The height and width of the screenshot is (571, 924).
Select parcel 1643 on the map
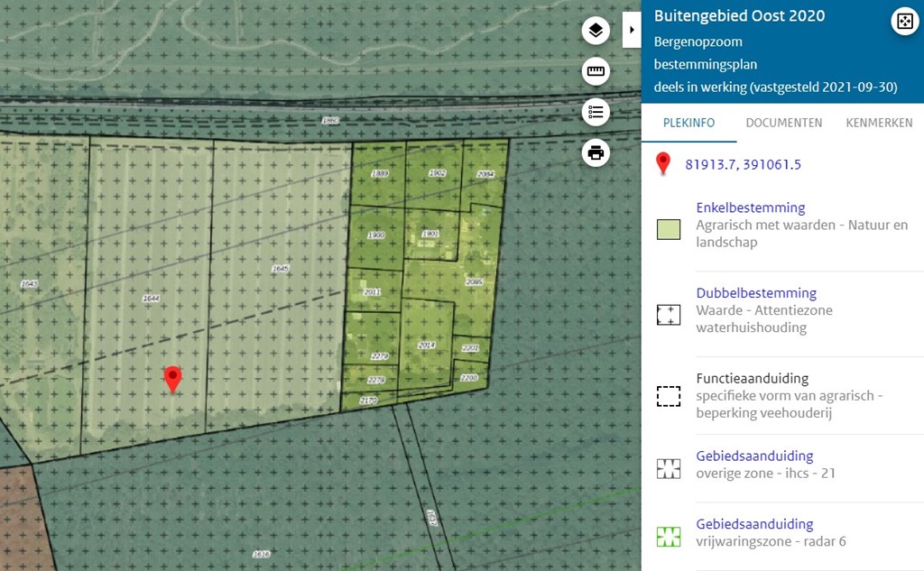29,284
